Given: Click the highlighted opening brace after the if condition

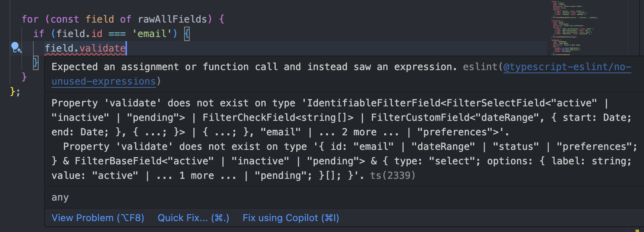Looking at the screenshot, I should click(x=187, y=33).
